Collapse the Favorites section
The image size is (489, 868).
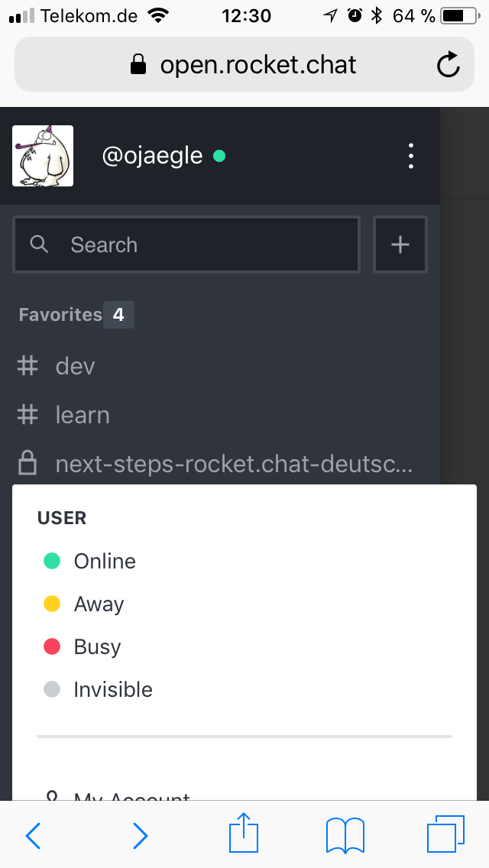pos(60,314)
